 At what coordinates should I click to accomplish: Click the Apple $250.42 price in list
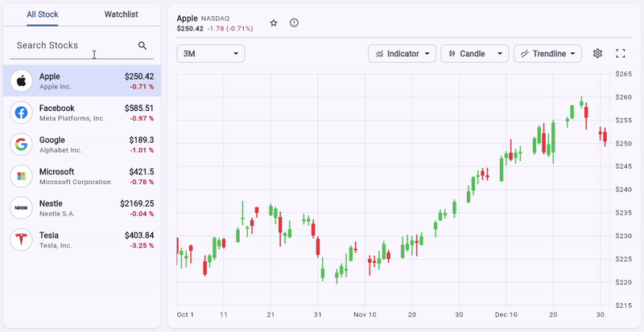139,76
